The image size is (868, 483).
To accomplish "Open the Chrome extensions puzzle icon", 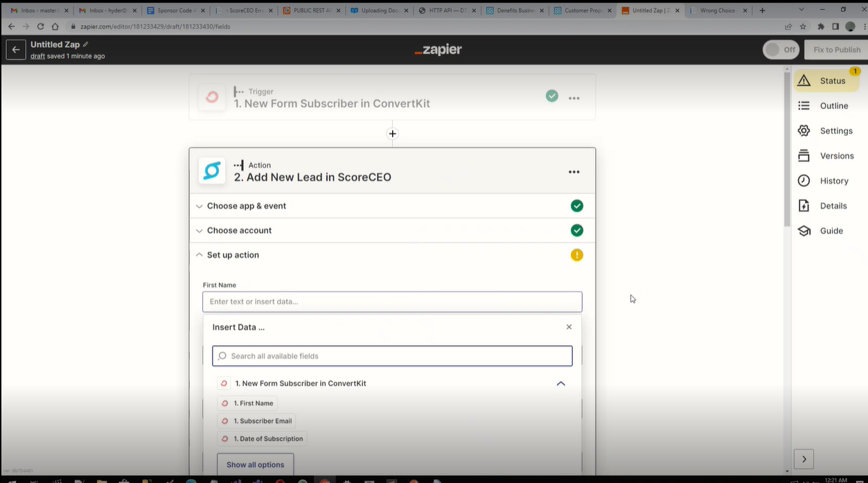I will click(821, 26).
